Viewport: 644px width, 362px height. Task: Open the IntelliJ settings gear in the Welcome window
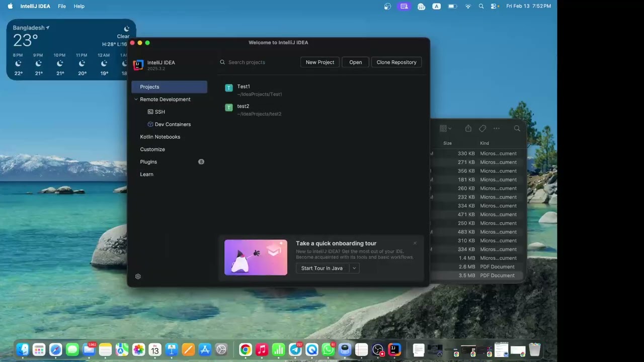[138, 277]
